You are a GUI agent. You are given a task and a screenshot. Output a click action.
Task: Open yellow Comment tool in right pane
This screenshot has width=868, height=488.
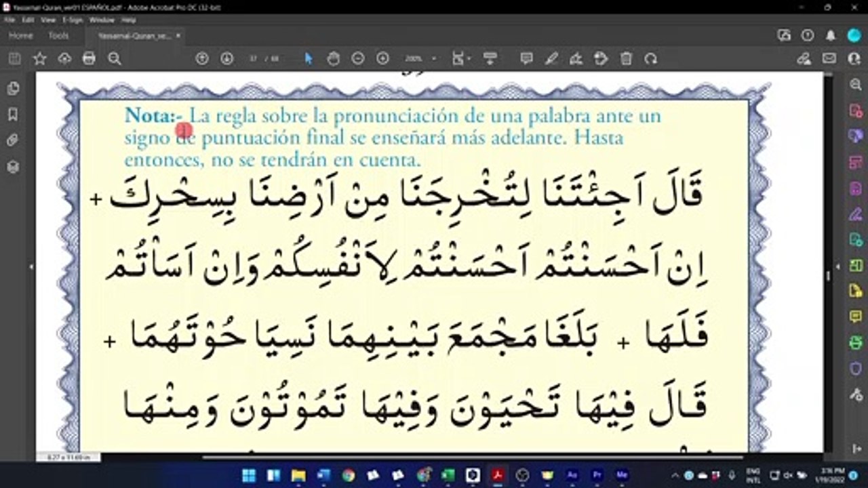click(855, 317)
